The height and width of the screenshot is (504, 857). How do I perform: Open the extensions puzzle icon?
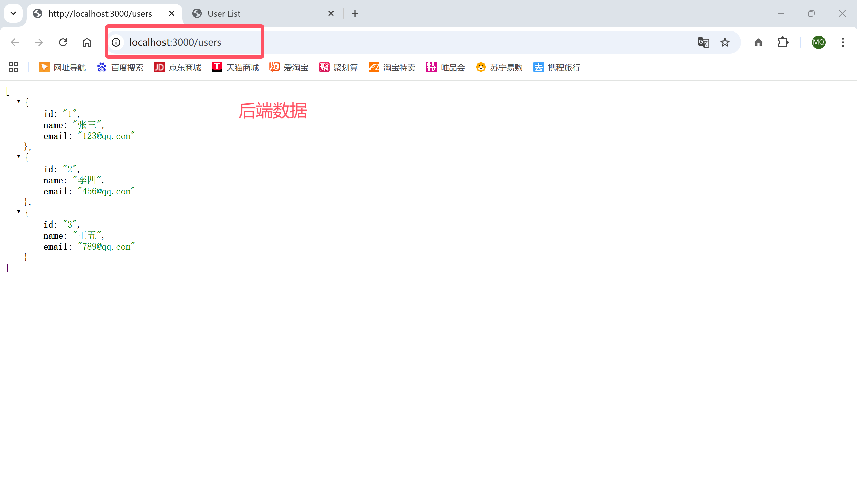tap(783, 42)
